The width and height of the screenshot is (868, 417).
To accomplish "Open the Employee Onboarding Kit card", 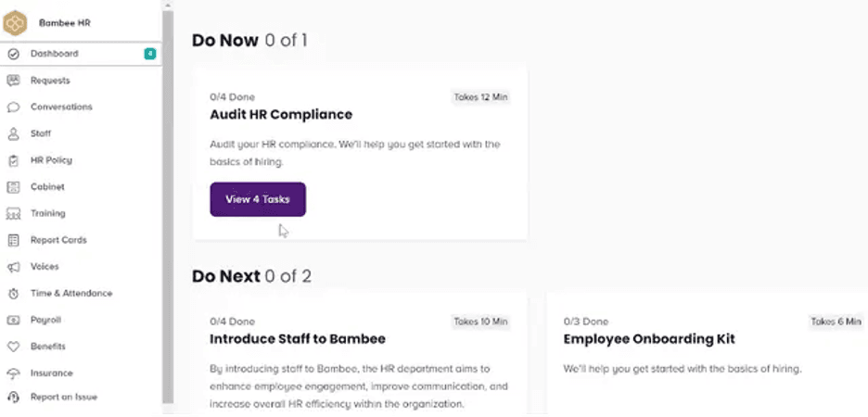I will point(648,339).
